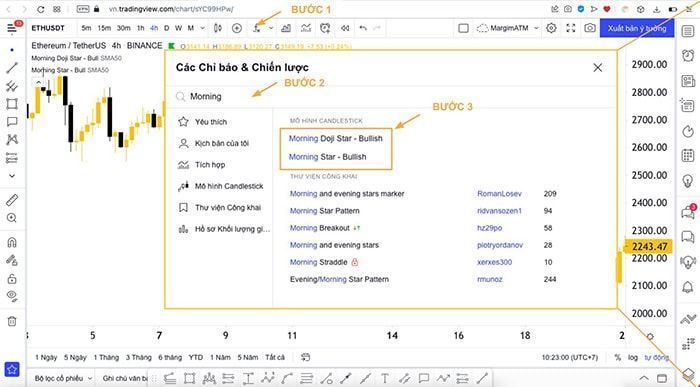Add Morning Star Pattern script
Image resolution: width=700 pixels, height=387 pixels.
[x=325, y=211]
